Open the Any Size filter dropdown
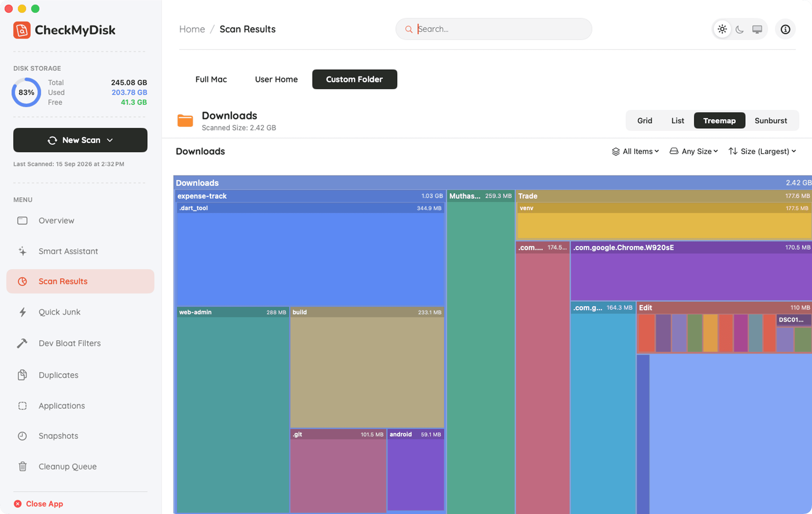This screenshot has height=514, width=812. (x=694, y=151)
